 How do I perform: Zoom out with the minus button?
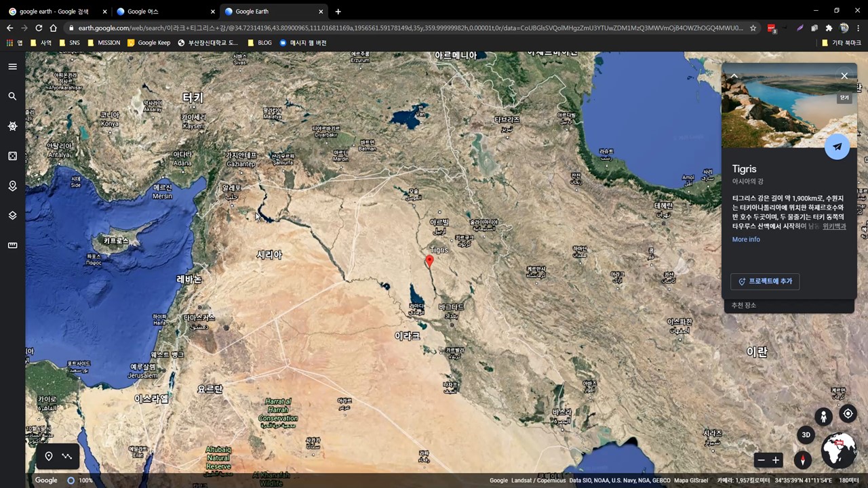click(761, 460)
